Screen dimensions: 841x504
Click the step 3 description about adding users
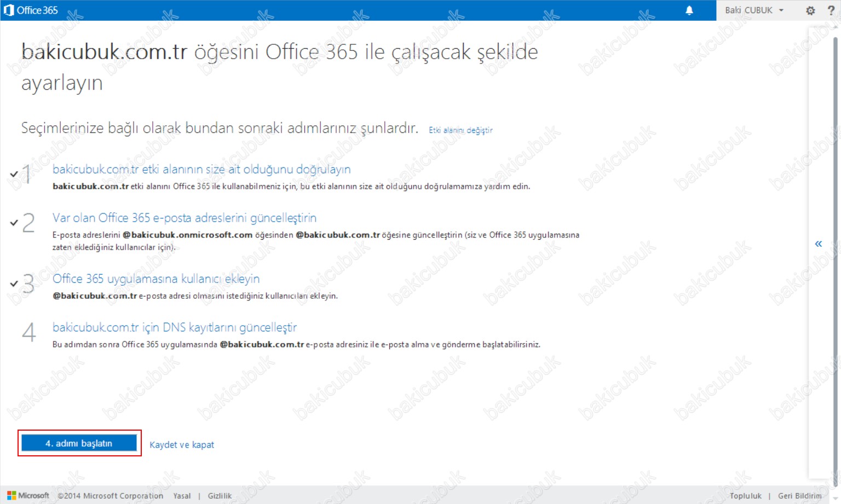[x=195, y=296]
